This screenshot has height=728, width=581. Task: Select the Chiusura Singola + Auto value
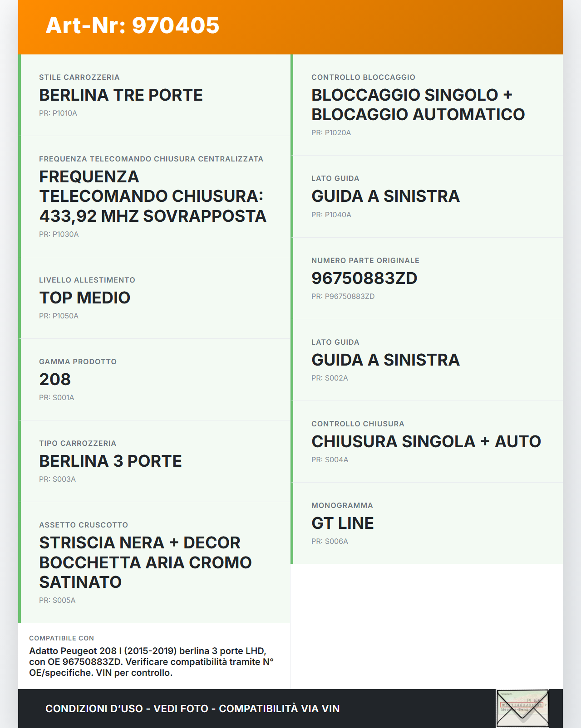pyautogui.click(x=426, y=441)
